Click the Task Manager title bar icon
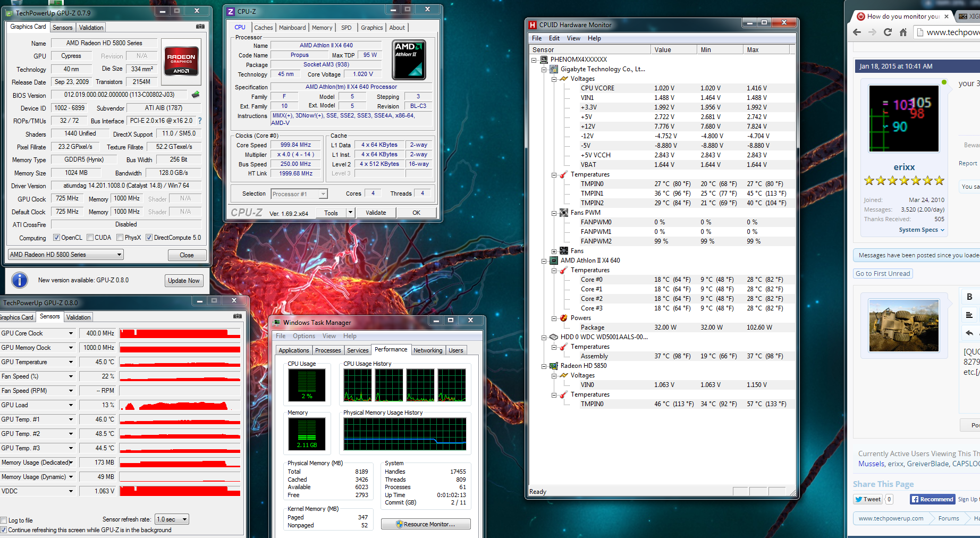 276,322
